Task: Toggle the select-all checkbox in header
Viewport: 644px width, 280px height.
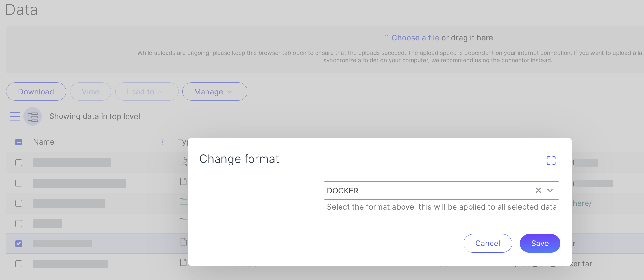Action: coord(19,142)
